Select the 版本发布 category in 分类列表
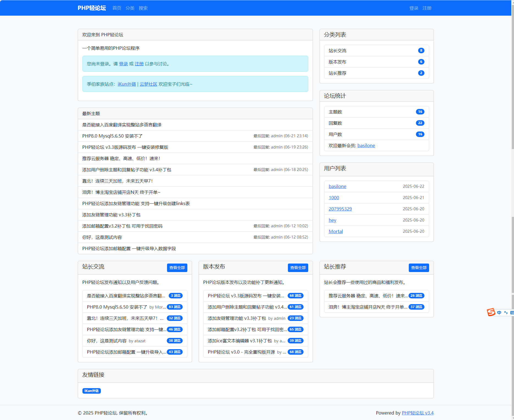 coord(376,62)
